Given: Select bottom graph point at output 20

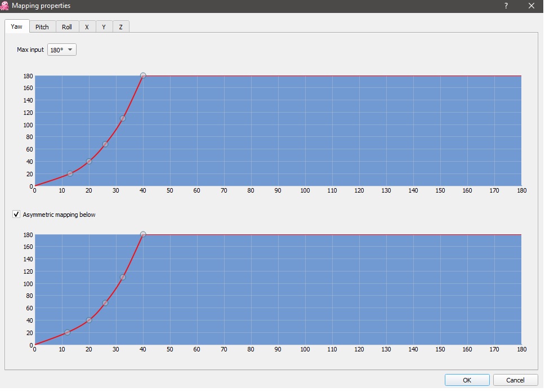Looking at the screenshot, I should [68, 332].
